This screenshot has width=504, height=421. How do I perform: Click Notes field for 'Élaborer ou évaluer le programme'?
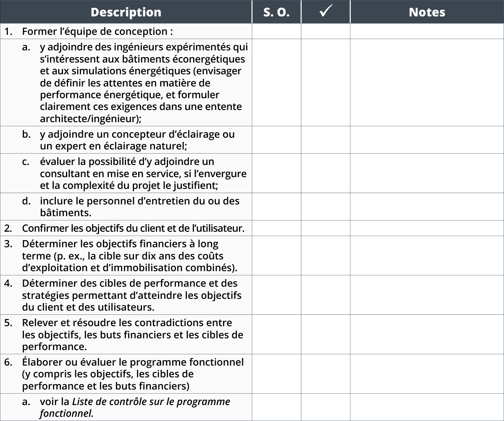[427, 374]
